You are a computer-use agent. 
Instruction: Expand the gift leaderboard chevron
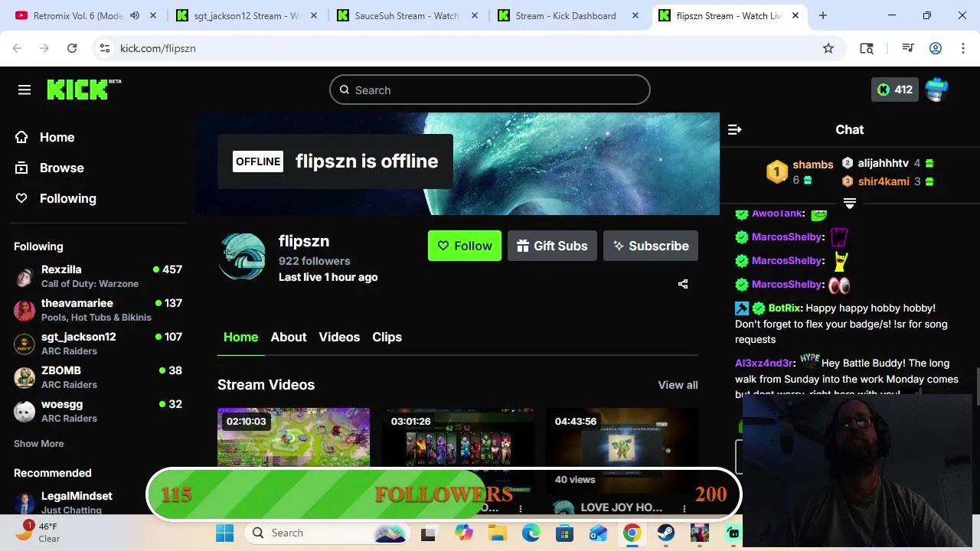(849, 203)
